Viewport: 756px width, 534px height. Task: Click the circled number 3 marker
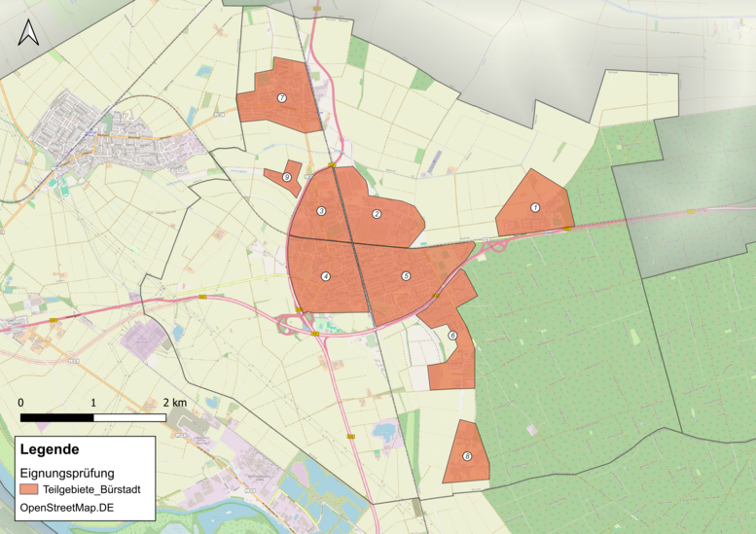click(321, 211)
